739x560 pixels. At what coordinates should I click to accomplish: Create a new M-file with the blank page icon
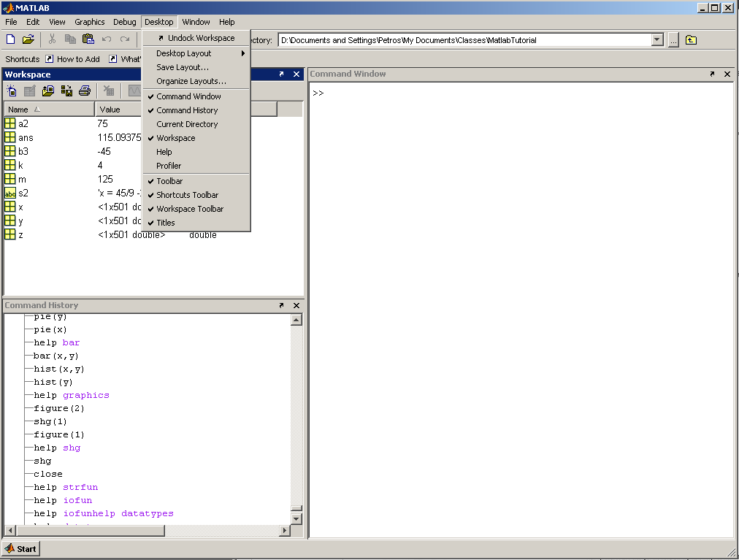(x=10, y=39)
